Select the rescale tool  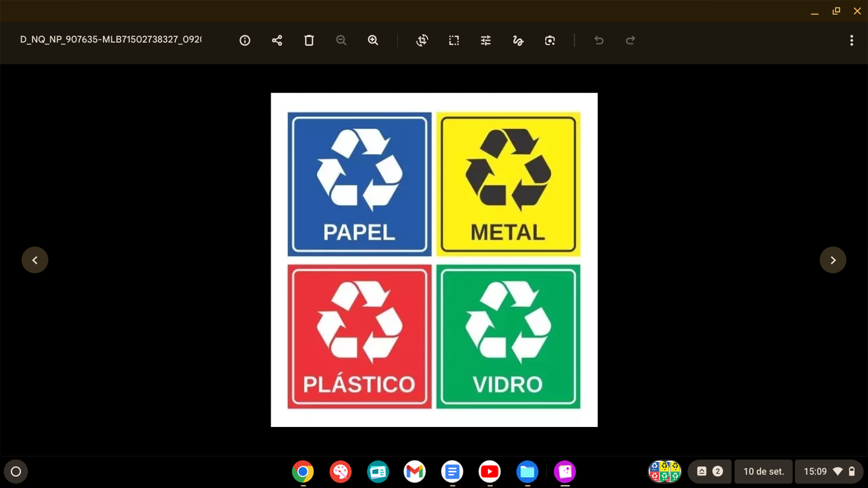click(x=454, y=41)
